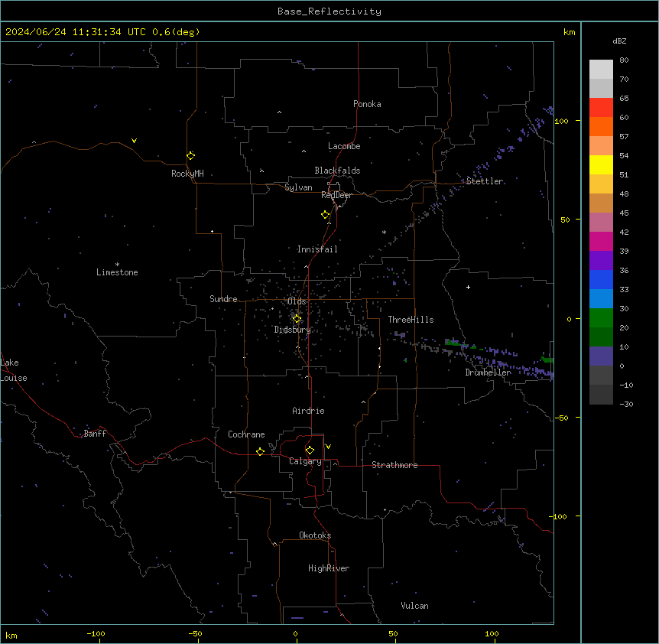Screen dimensions: 659x644
Task: Click the -100 tick on the horizontal axis
Action: pyautogui.click(x=96, y=633)
